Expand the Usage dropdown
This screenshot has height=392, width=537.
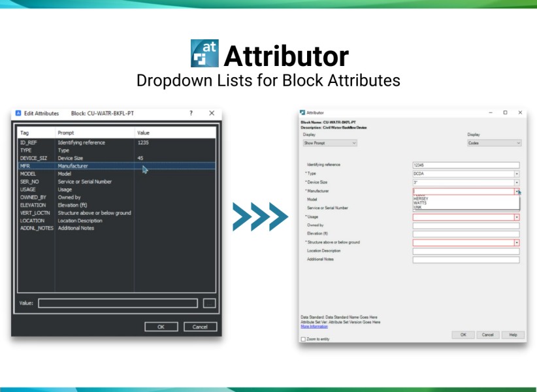(515, 218)
